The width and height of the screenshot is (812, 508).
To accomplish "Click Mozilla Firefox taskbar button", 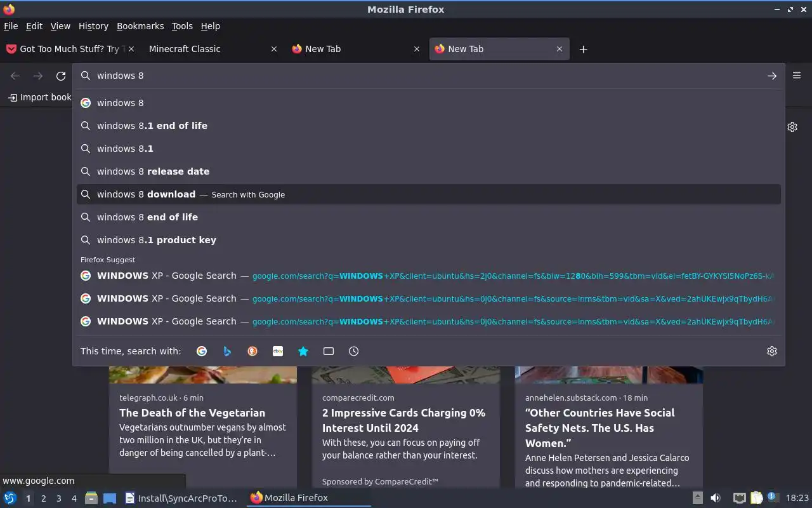I will pos(308,498).
